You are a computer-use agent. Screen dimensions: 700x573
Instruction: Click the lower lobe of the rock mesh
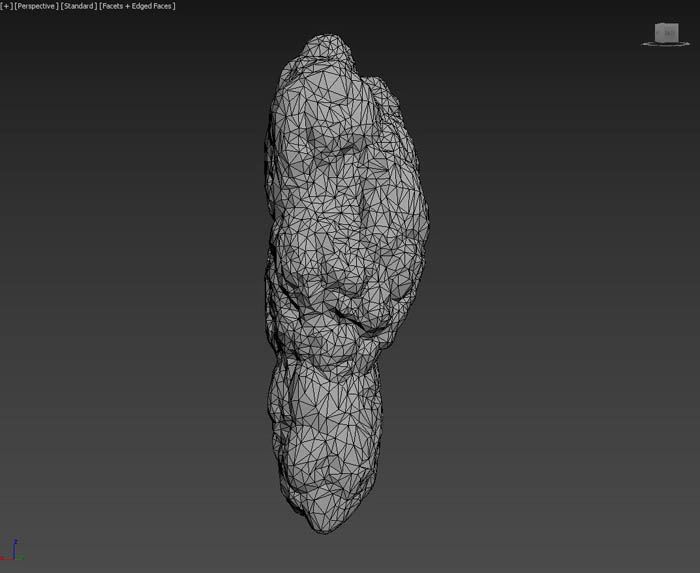(x=325, y=430)
